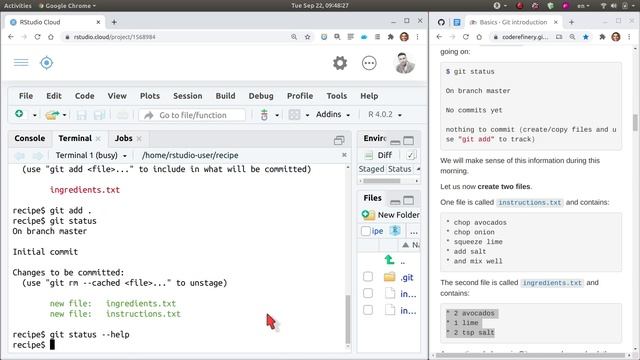Click the workspace panes grid icon
The width and height of the screenshot is (640, 360).
point(294,115)
